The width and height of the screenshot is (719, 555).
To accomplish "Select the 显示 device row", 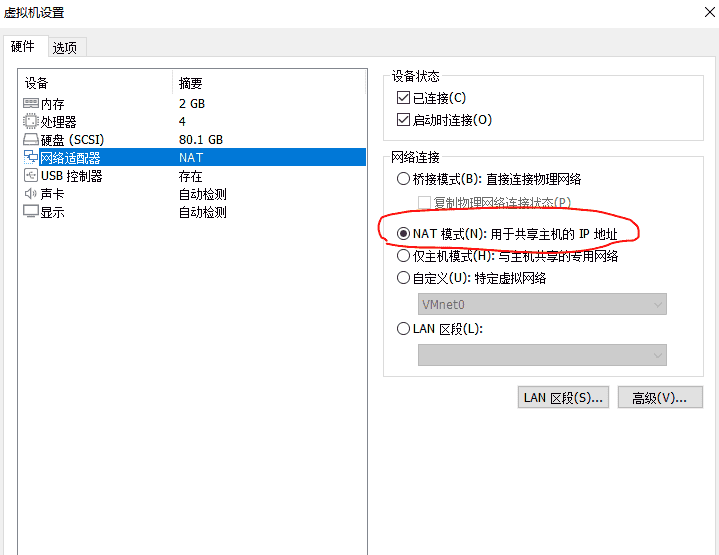I will (194, 211).
